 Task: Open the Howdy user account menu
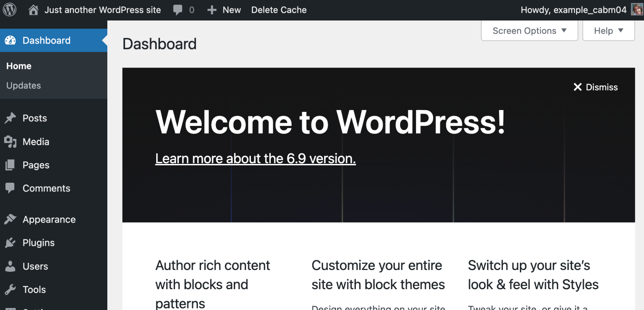(573, 10)
